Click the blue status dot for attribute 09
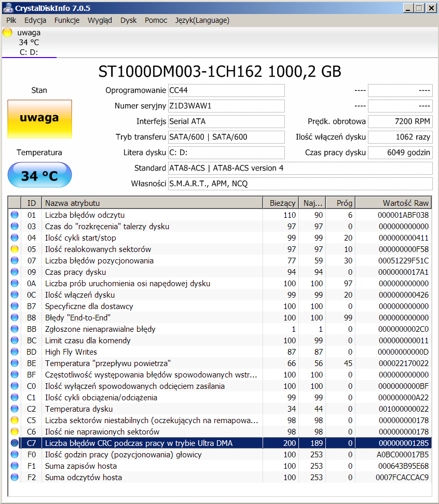Viewport: 439px width, 504px height. click(x=15, y=272)
